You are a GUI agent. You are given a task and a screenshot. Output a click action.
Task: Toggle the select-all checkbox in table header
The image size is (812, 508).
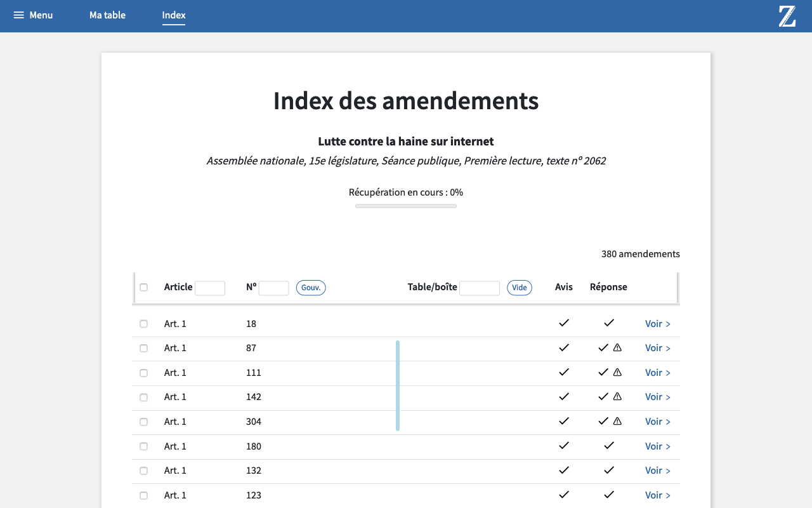pos(143,288)
